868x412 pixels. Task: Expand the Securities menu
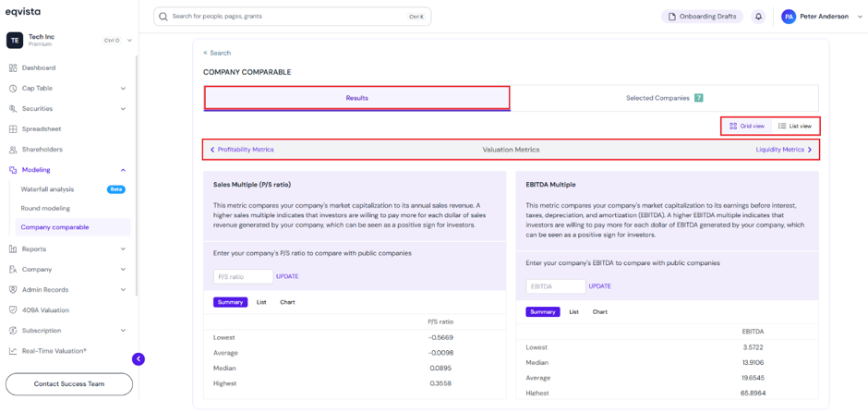coord(123,109)
